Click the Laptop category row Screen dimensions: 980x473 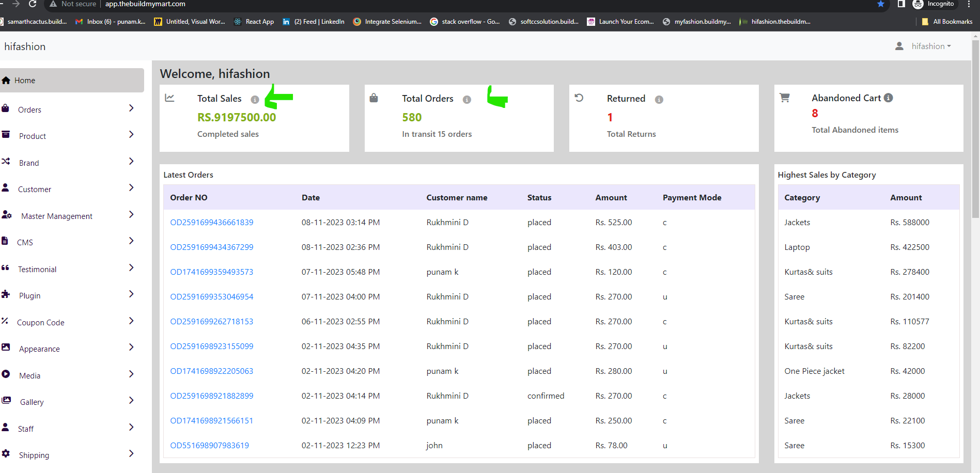coord(868,247)
